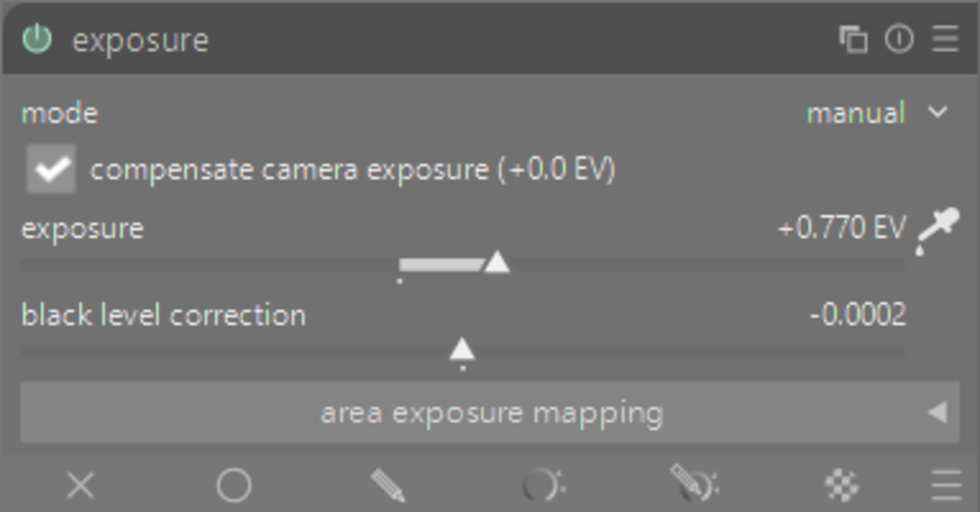Image resolution: width=980 pixels, height=512 pixels.
Task: Expand the area exposure mapping section
Action: pyautogui.click(x=489, y=412)
